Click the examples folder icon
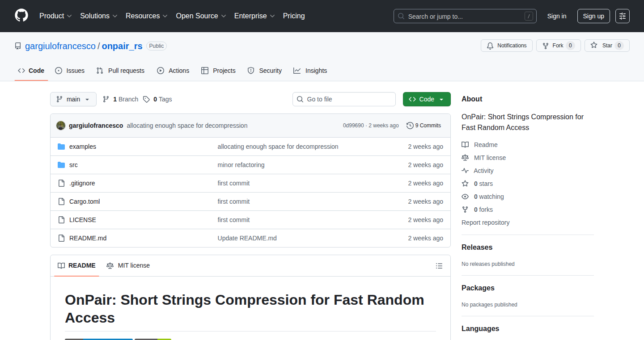 61,147
